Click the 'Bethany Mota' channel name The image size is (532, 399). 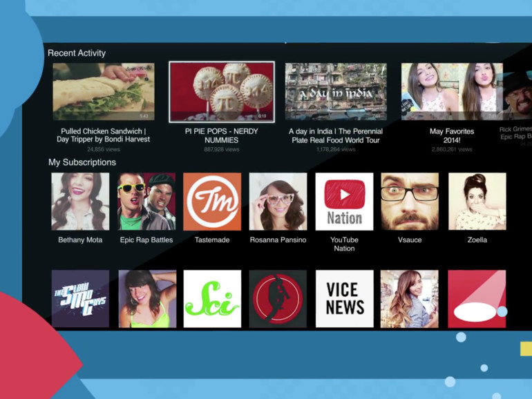pyautogui.click(x=80, y=240)
